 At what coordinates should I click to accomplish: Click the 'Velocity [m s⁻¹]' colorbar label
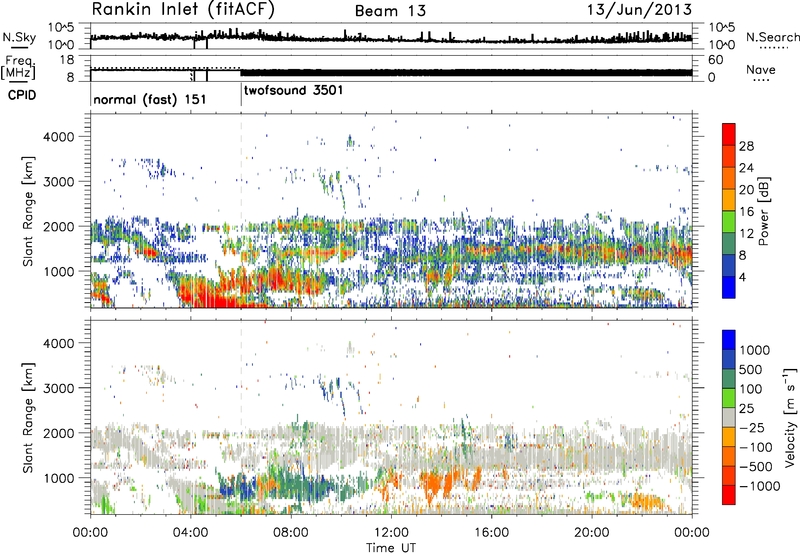pyautogui.click(x=790, y=417)
